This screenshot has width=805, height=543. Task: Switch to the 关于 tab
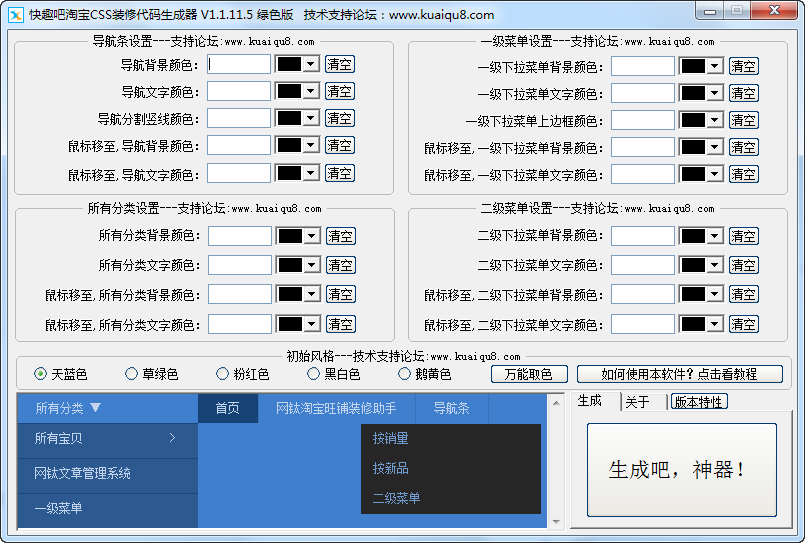pos(638,402)
